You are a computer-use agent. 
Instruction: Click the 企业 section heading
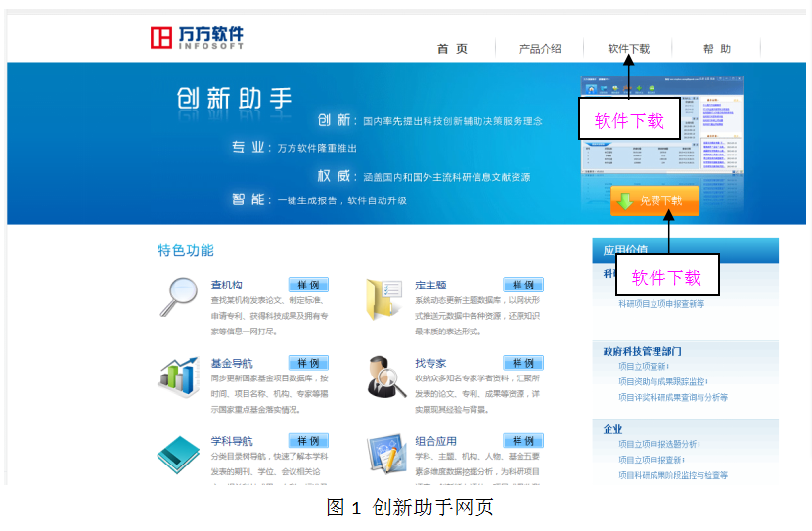[x=612, y=429]
